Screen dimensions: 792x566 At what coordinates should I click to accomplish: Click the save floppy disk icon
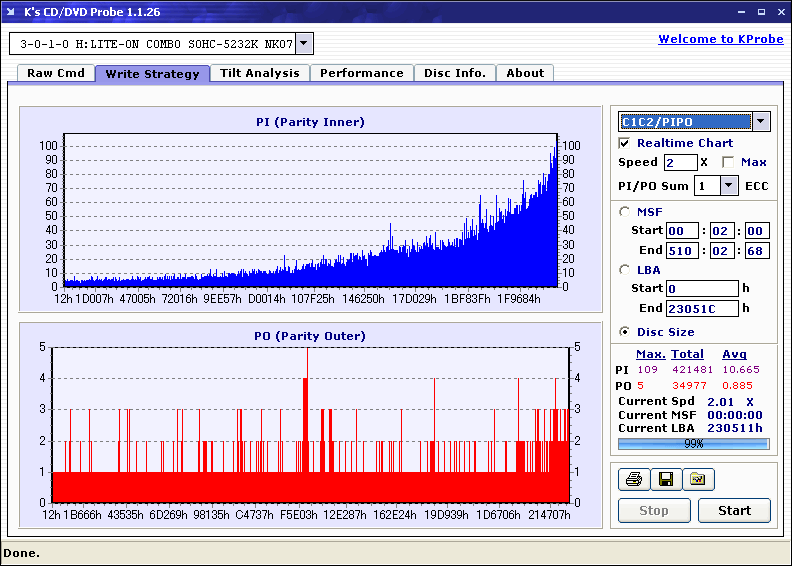665,480
